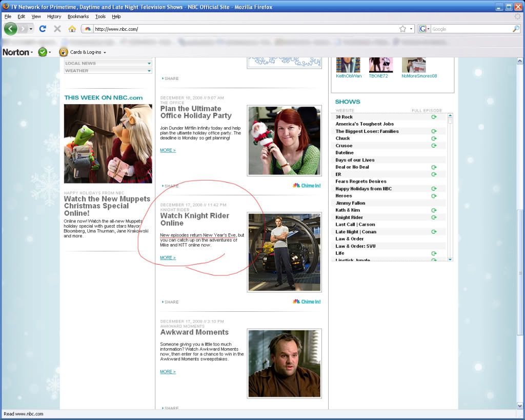Open the Jimmy Fallon show website link
The width and height of the screenshot is (525, 420).
coord(350,203)
